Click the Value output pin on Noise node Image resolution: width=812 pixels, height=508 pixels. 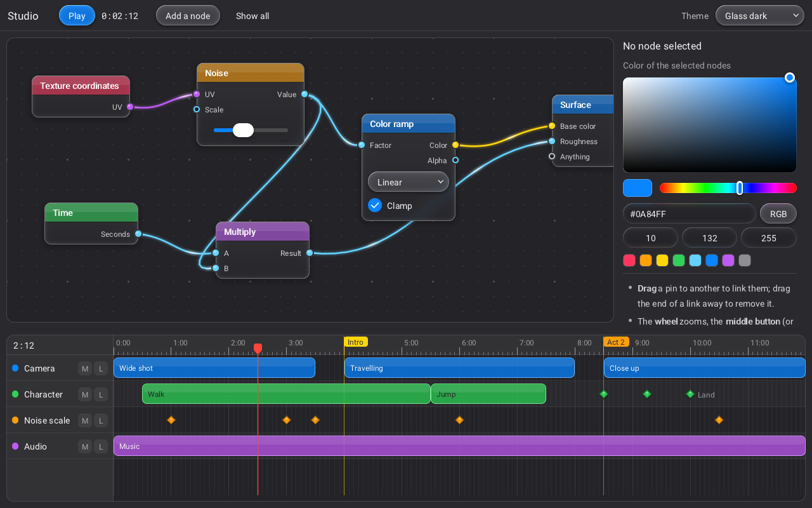[304, 94]
